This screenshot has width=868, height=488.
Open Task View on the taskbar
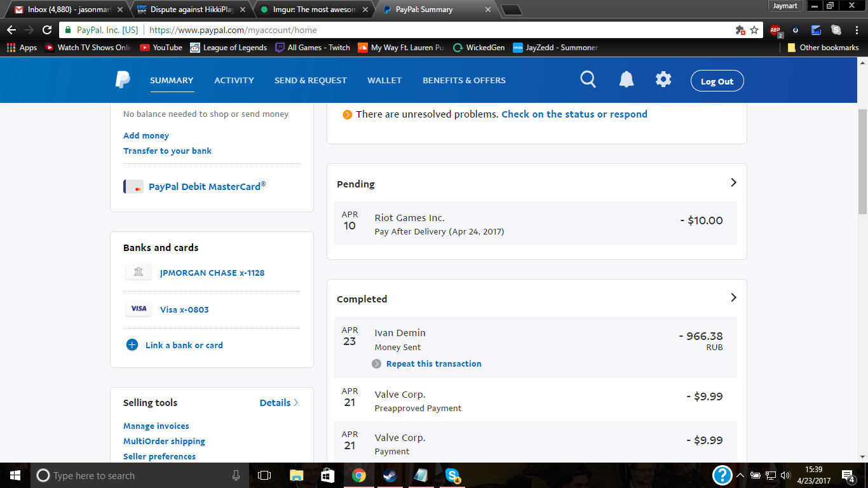click(x=264, y=475)
